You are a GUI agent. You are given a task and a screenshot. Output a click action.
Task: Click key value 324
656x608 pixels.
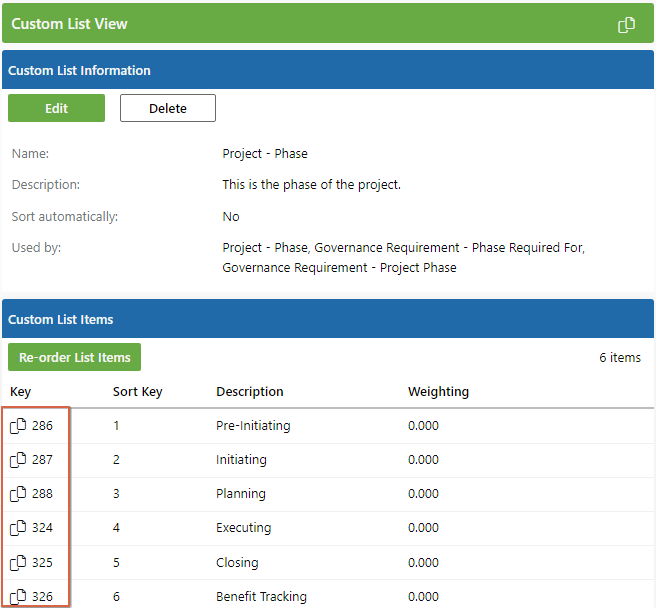[x=42, y=528]
